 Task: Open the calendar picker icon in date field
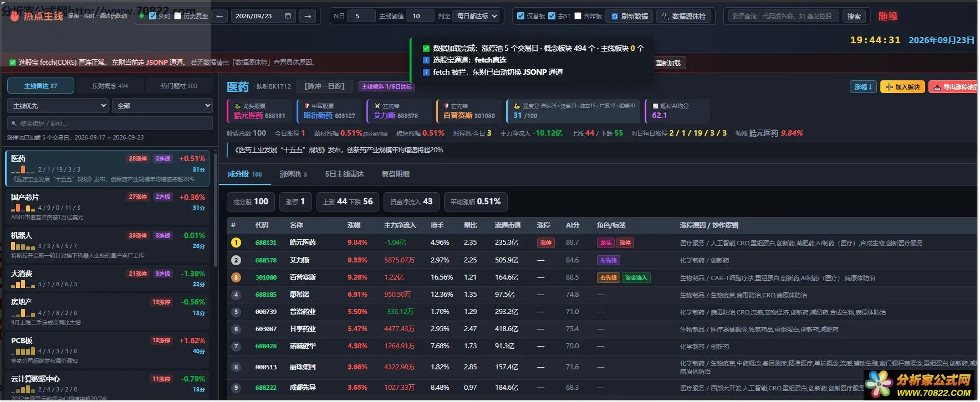click(288, 16)
